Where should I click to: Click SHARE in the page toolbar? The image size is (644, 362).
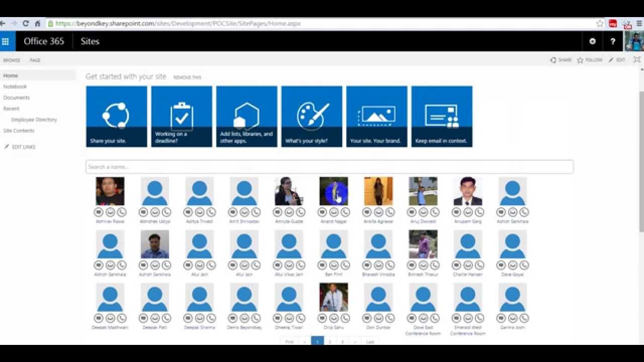561,60
